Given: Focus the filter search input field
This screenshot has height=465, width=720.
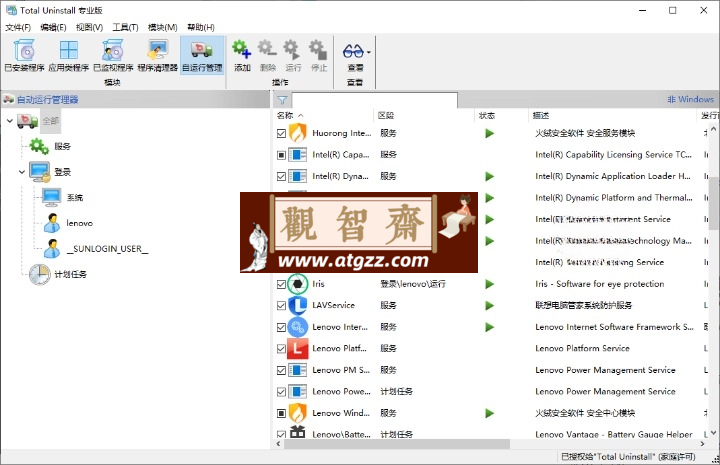Looking at the screenshot, I should click(374, 100).
